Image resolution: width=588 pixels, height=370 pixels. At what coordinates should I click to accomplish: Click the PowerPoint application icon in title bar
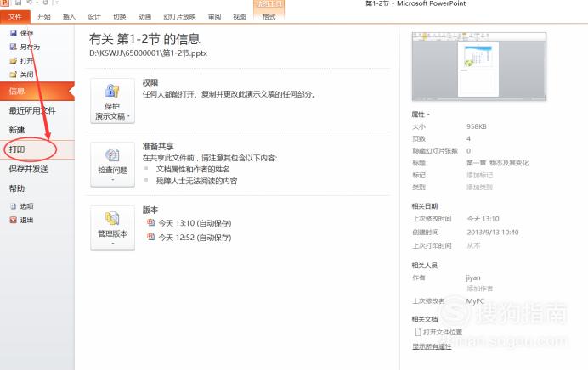4,3
